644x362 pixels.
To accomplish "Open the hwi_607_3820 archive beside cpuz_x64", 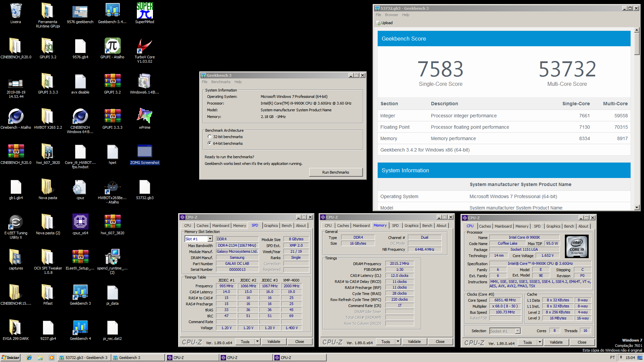I will (x=112, y=225).
